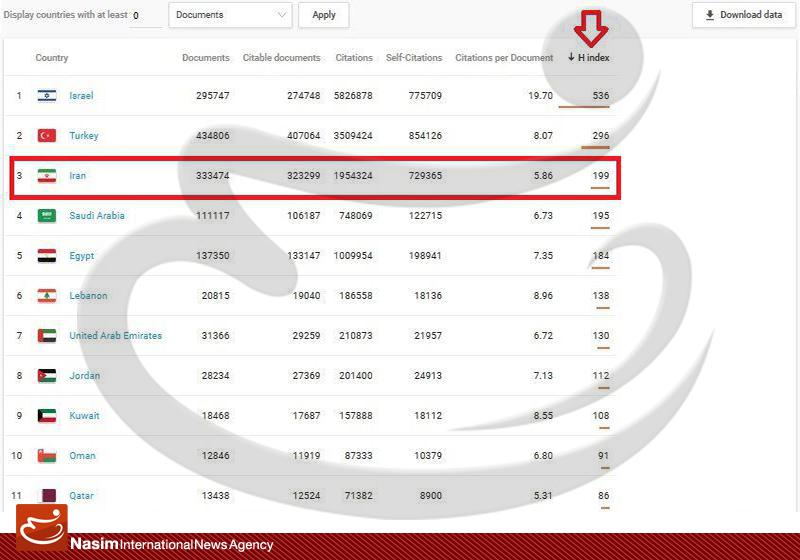Sort by Citations per Document header

(504, 58)
